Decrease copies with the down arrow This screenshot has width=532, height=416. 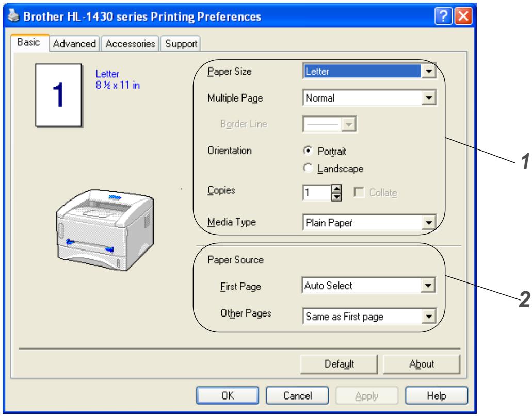point(336,197)
